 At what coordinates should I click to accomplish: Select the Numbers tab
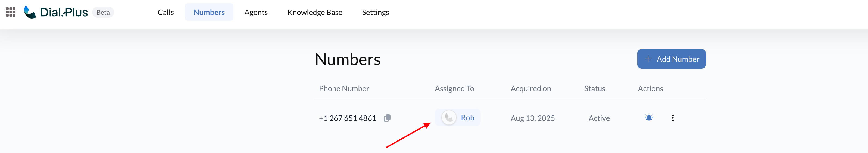[x=209, y=12]
